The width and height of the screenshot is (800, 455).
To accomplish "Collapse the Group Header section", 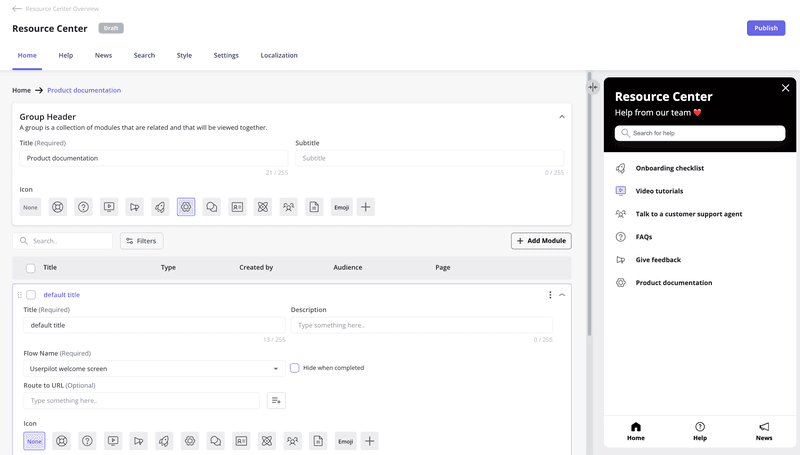I will tap(562, 117).
